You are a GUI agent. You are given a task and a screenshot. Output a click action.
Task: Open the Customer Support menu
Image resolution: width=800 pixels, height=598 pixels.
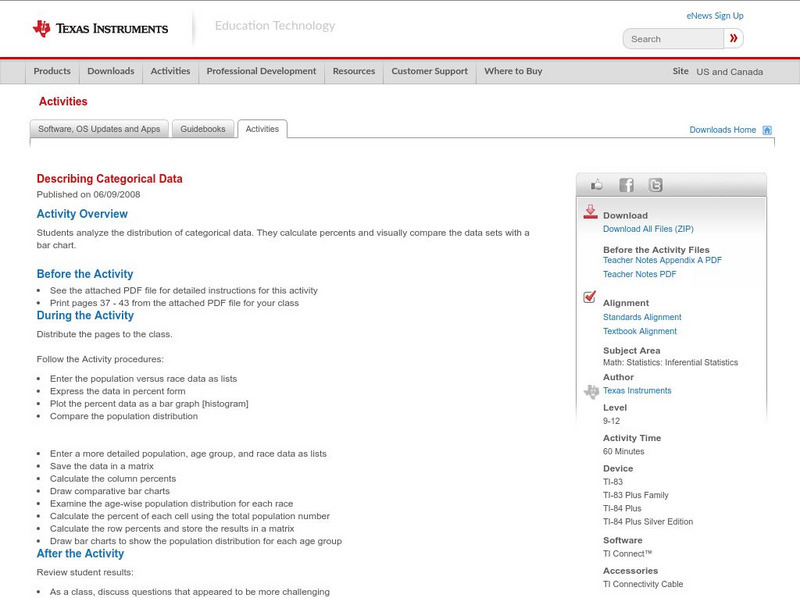[x=430, y=71]
